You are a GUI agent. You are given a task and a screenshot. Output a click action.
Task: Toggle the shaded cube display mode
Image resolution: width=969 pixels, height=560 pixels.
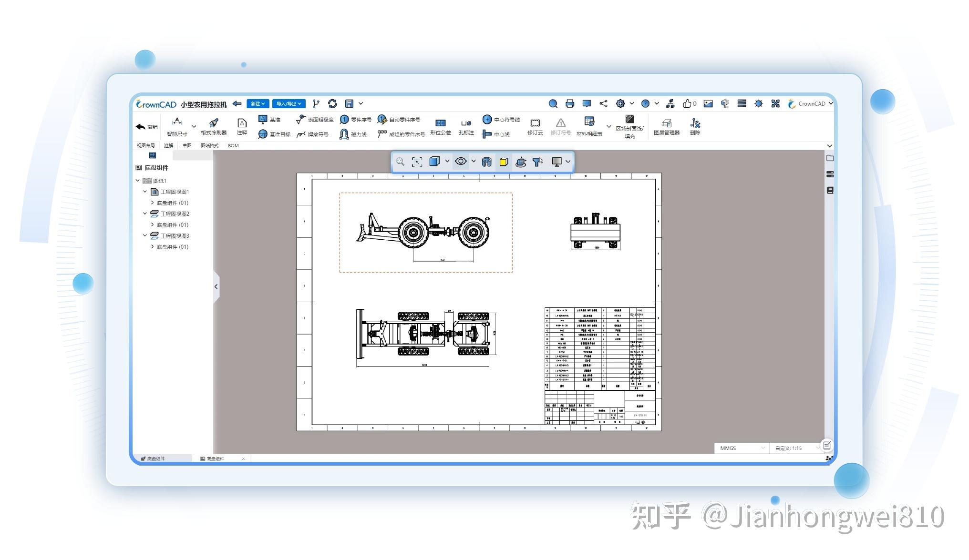point(434,161)
